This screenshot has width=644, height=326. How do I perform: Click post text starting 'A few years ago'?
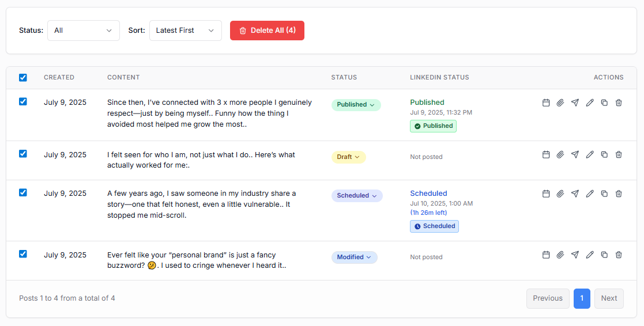click(x=202, y=204)
